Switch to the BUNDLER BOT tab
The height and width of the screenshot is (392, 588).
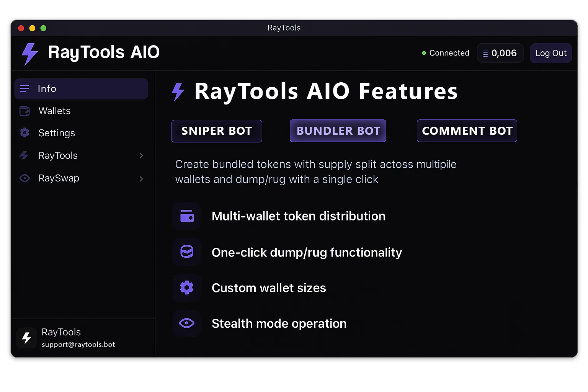click(x=338, y=131)
